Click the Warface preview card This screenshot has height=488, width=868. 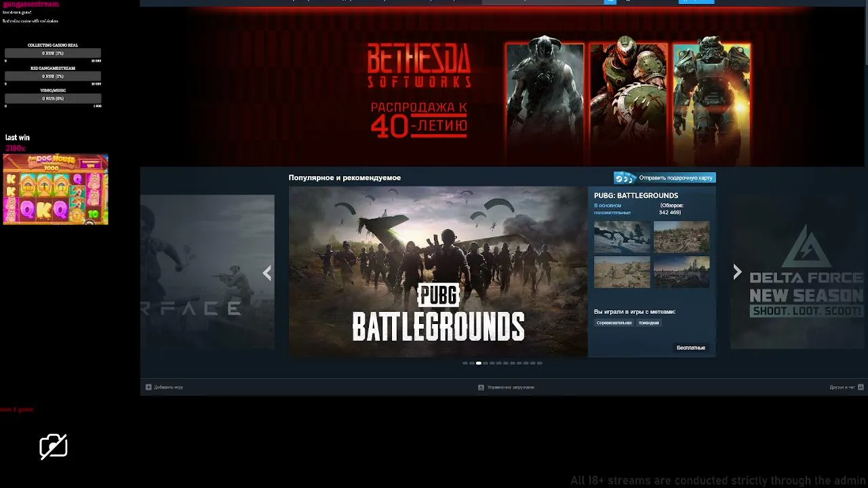coord(208,272)
